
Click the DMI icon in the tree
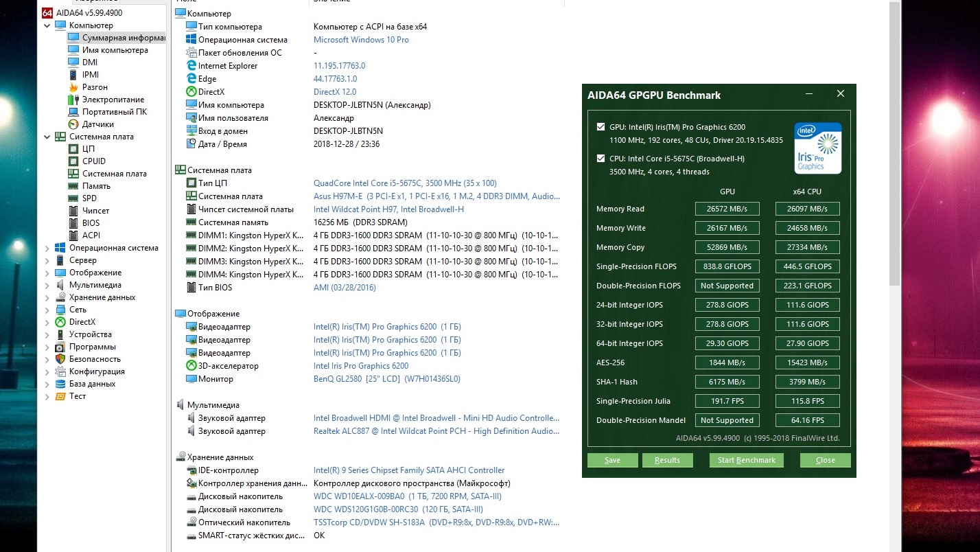point(73,62)
